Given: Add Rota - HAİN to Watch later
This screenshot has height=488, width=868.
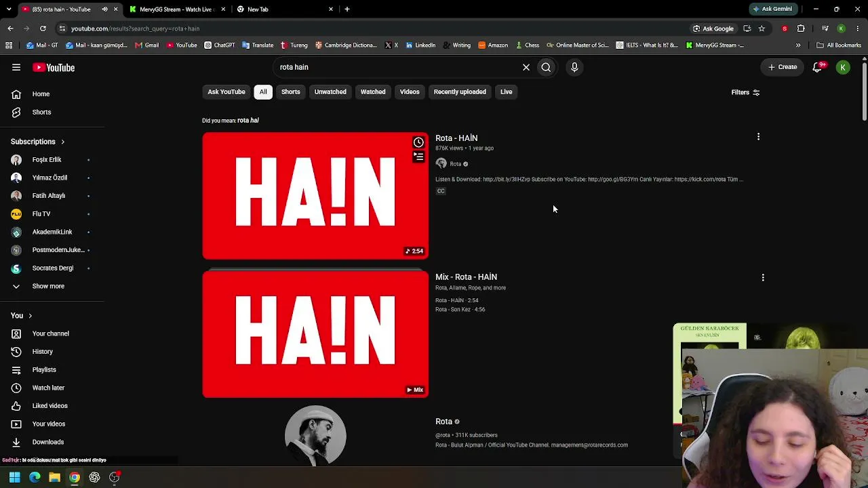Looking at the screenshot, I should (418, 142).
